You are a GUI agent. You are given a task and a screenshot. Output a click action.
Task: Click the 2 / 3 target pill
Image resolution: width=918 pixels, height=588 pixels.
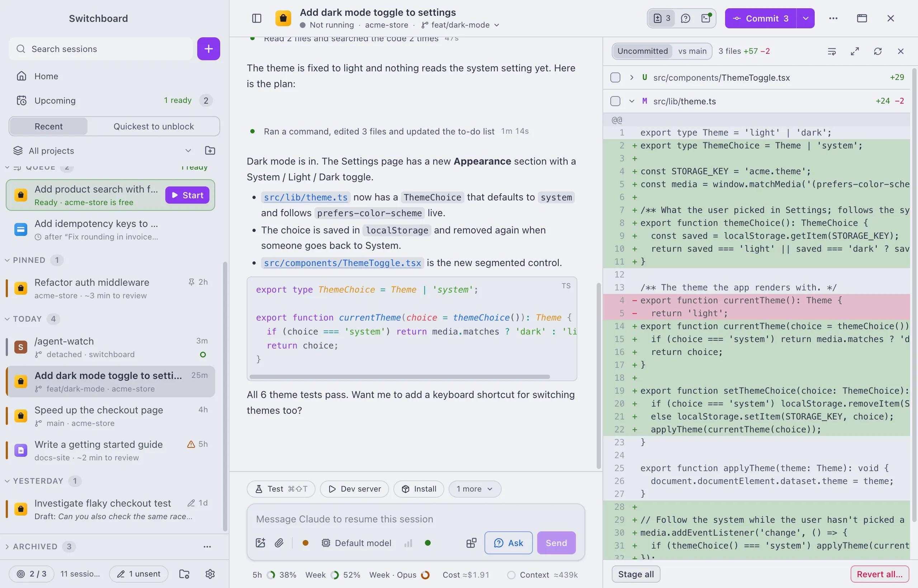coord(31,574)
